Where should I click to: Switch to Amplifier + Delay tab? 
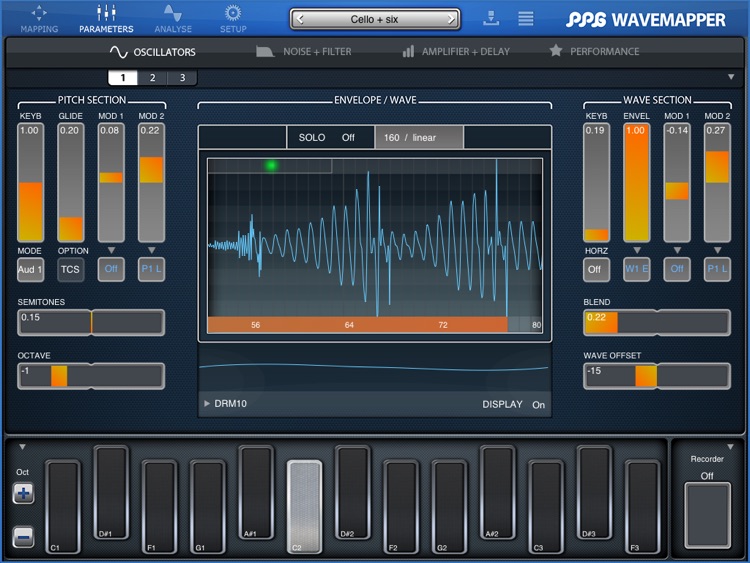(x=456, y=52)
